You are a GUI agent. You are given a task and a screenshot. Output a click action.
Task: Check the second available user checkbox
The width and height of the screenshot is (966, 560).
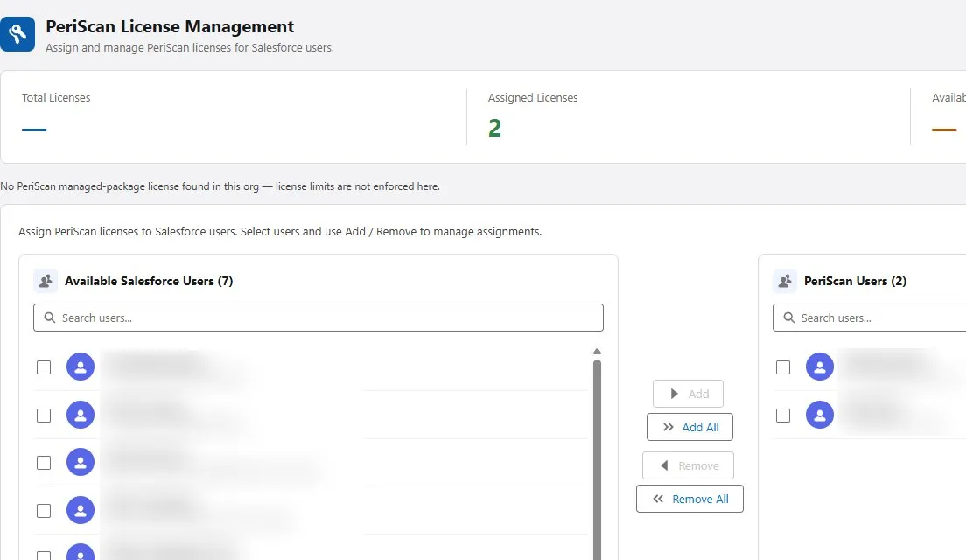[x=44, y=416]
